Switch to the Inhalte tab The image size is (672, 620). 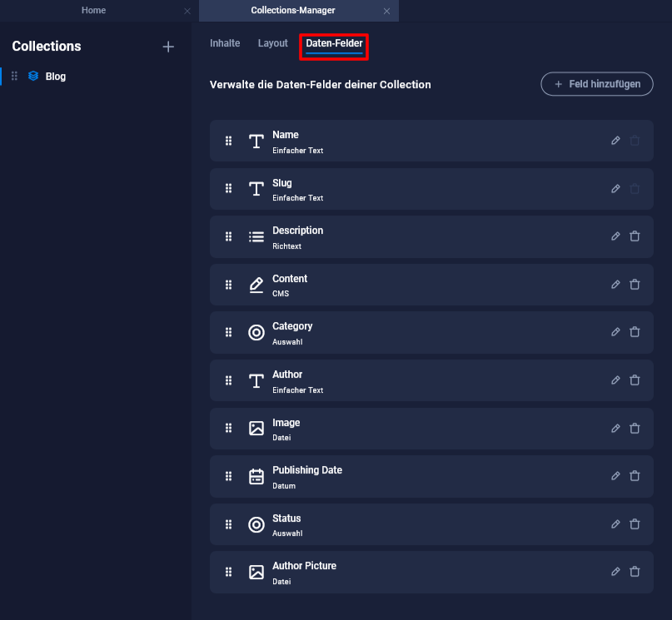pos(225,43)
